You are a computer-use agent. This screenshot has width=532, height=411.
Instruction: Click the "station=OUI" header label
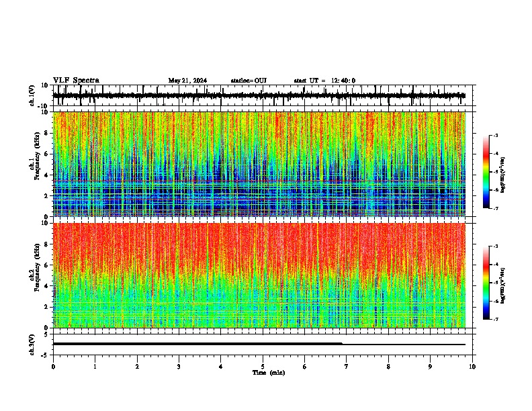pos(249,81)
